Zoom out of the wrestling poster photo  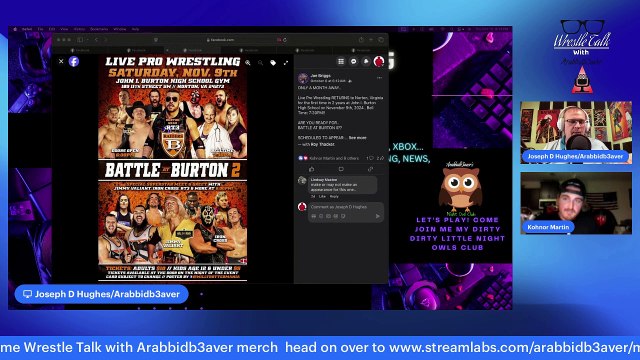coord(260,63)
